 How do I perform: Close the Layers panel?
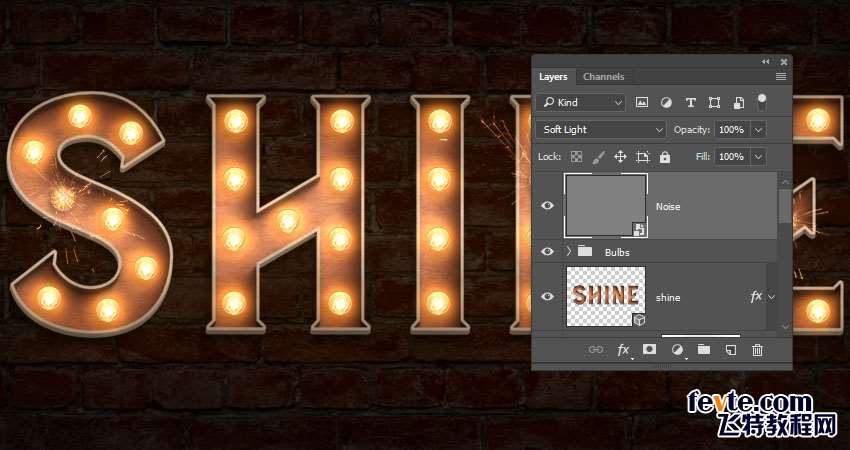783,62
